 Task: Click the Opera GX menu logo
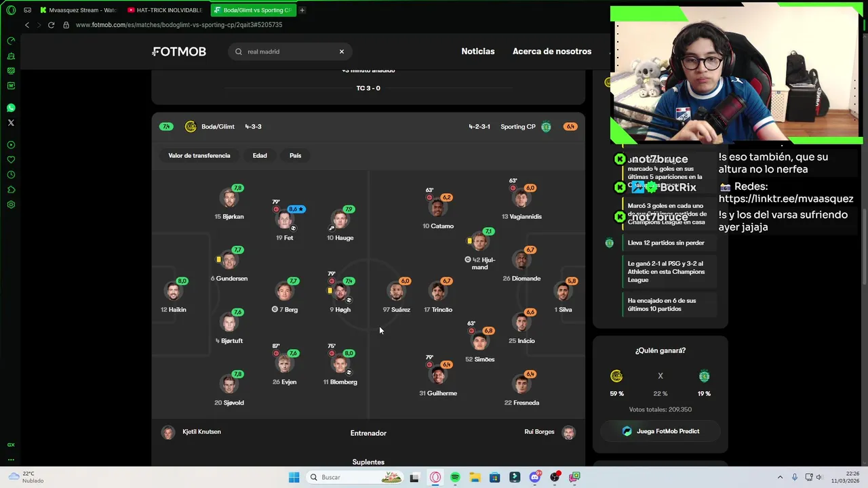tap(11, 10)
